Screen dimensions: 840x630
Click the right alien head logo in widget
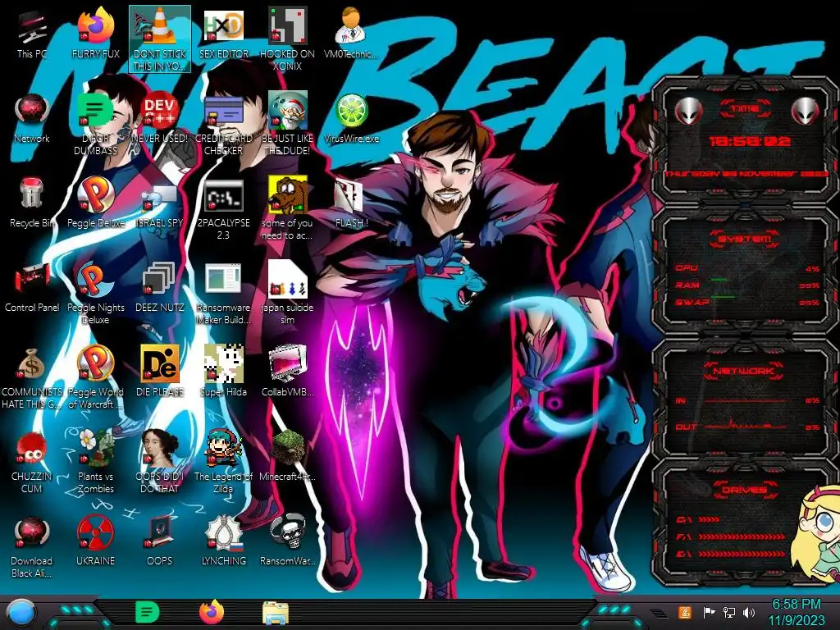pos(806,111)
